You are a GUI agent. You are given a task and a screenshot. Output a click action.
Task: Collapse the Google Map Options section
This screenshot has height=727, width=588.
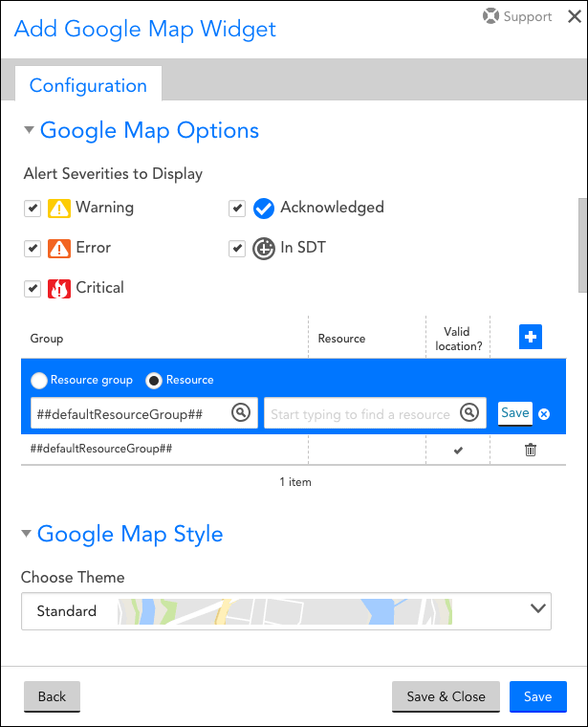(30, 130)
